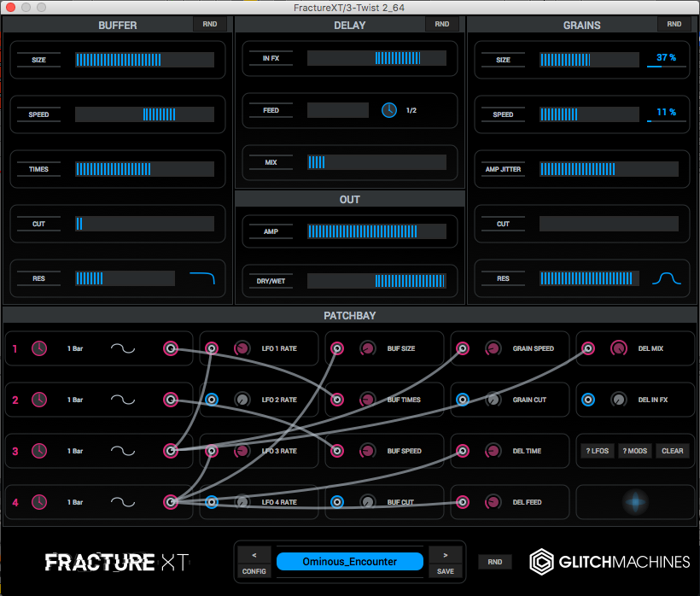Click the LFO 4 sync clock icon

click(39, 502)
